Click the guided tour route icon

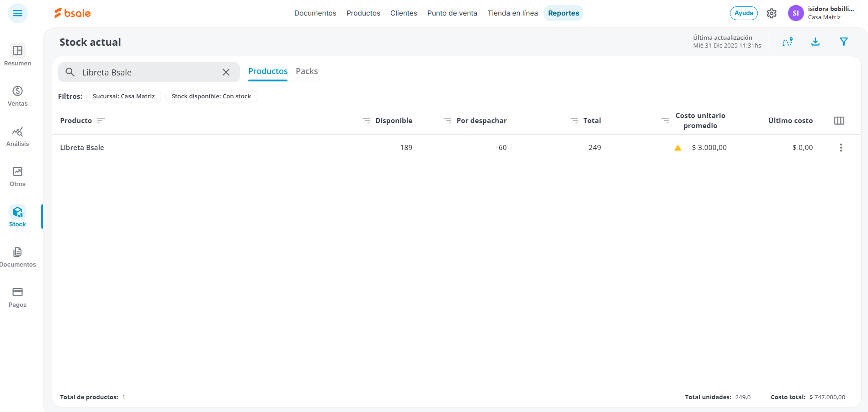click(788, 42)
